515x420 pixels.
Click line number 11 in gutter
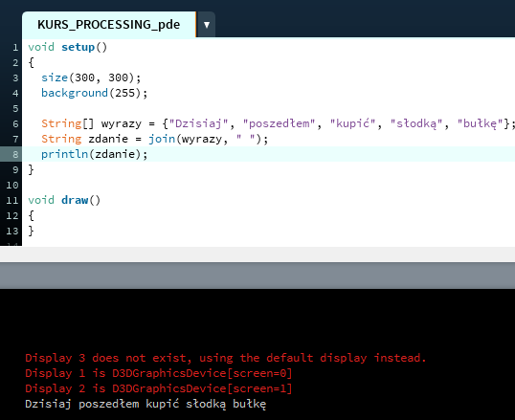click(x=12, y=200)
